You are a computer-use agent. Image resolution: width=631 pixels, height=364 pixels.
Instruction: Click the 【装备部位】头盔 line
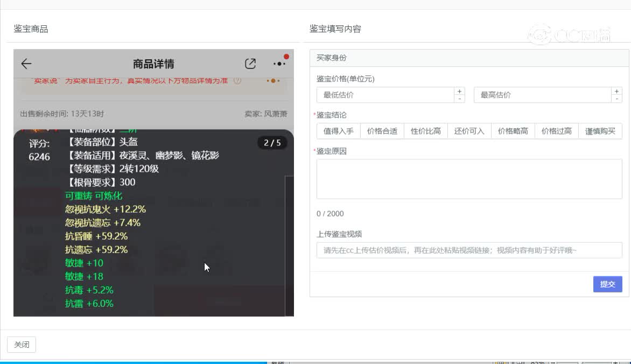(x=102, y=142)
